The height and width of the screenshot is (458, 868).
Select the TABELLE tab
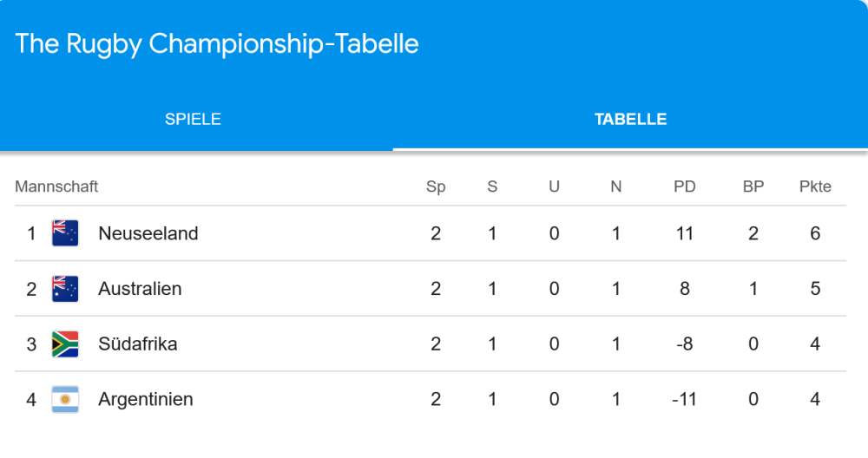click(630, 120)
